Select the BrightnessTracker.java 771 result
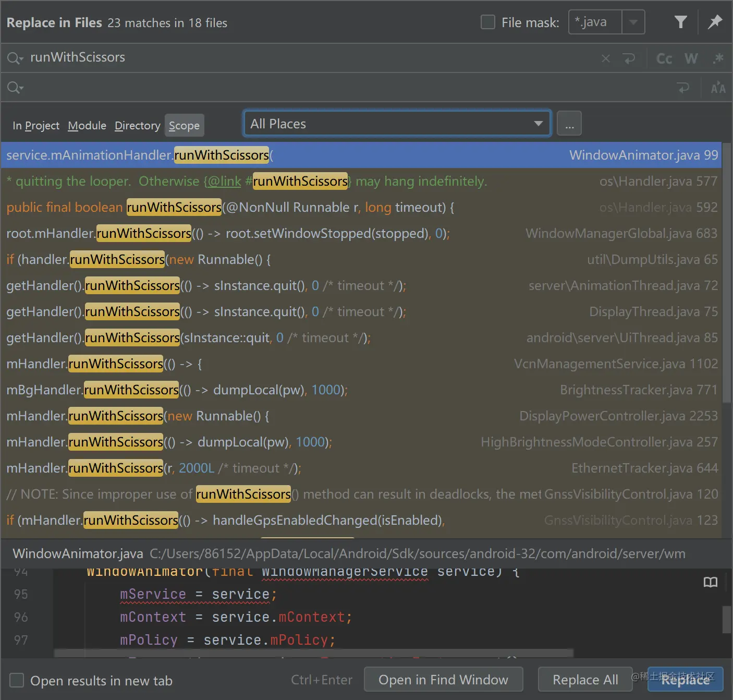 [x=362, y=390]
